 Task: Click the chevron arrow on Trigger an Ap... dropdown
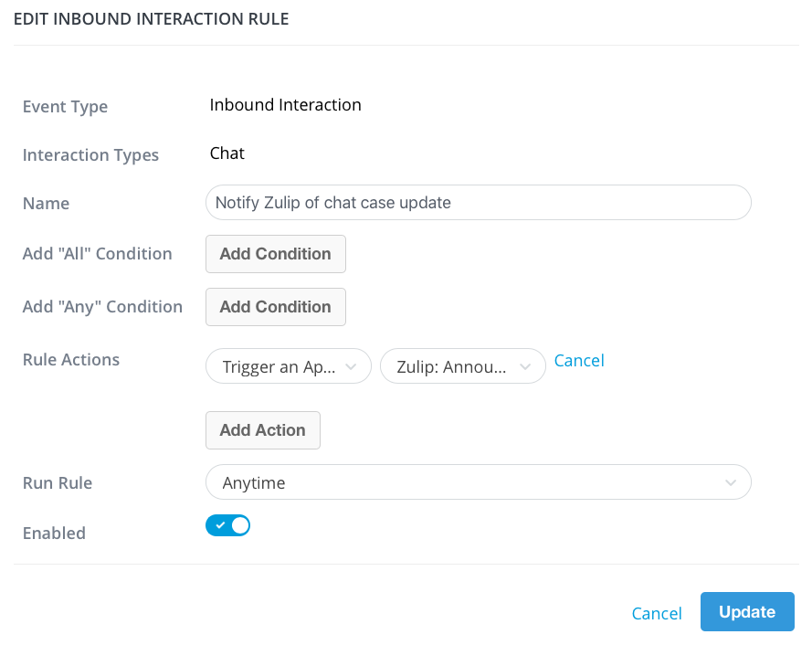click(351, 366)
